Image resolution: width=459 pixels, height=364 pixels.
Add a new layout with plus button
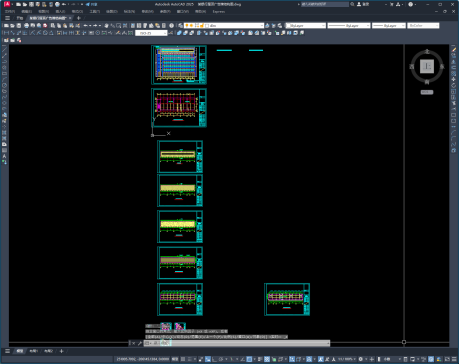tap(61, 351)
